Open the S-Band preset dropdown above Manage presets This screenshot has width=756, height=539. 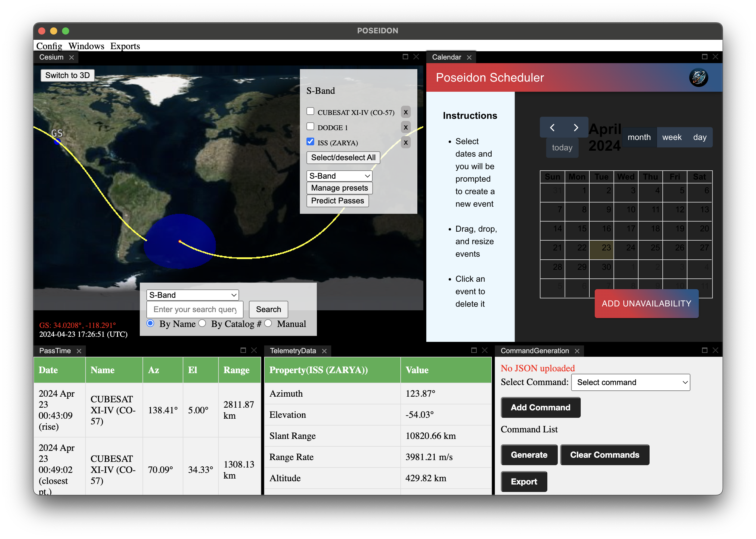pos(339,176)
